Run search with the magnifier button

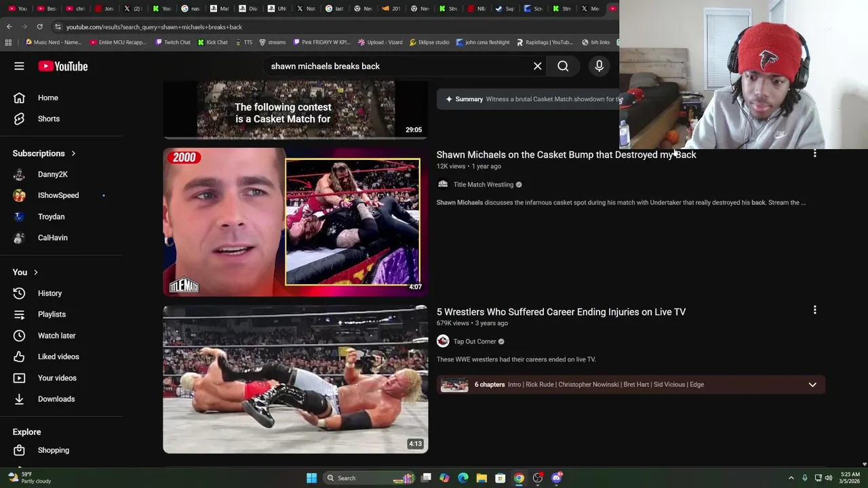tap(563, 66)
